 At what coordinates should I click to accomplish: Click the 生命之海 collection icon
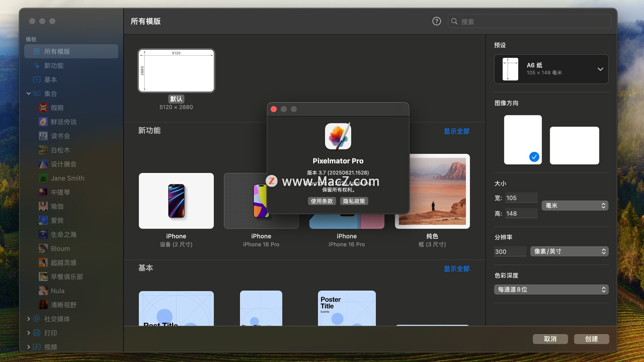(x=43, y=234)
